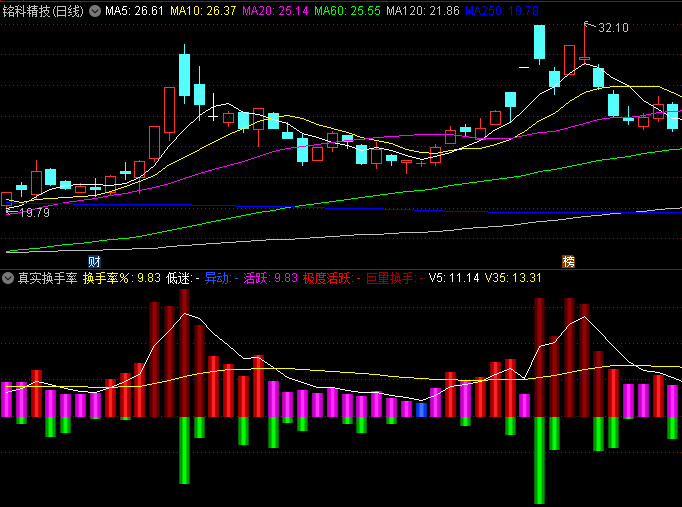The height and width of the screenshot is (507, 682).
Task: Click the MA120: 21.86 label
Action: click(x=423, y=11)
